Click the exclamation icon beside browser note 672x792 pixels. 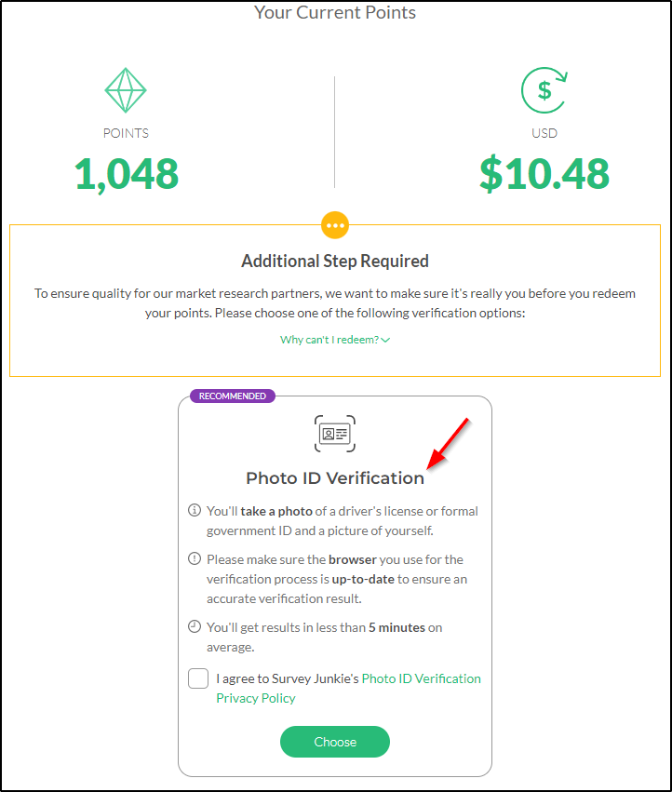point(195,558)
